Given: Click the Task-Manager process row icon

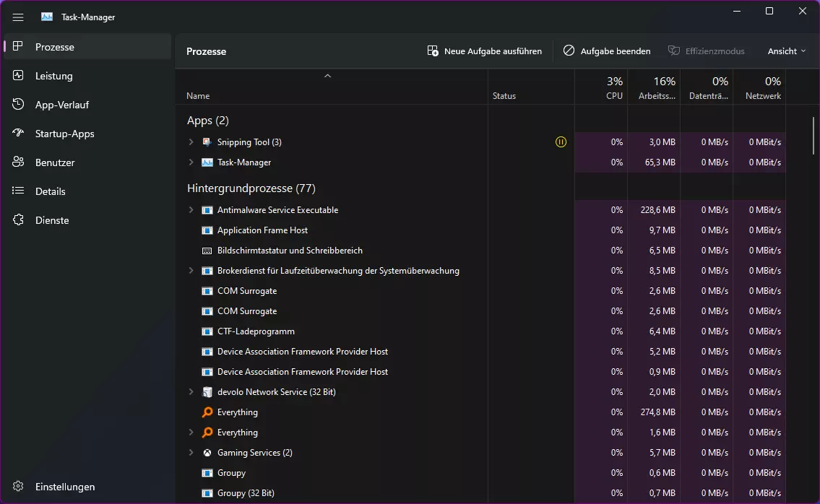Looking at the screenshot, I should click(x=207, y=162).
